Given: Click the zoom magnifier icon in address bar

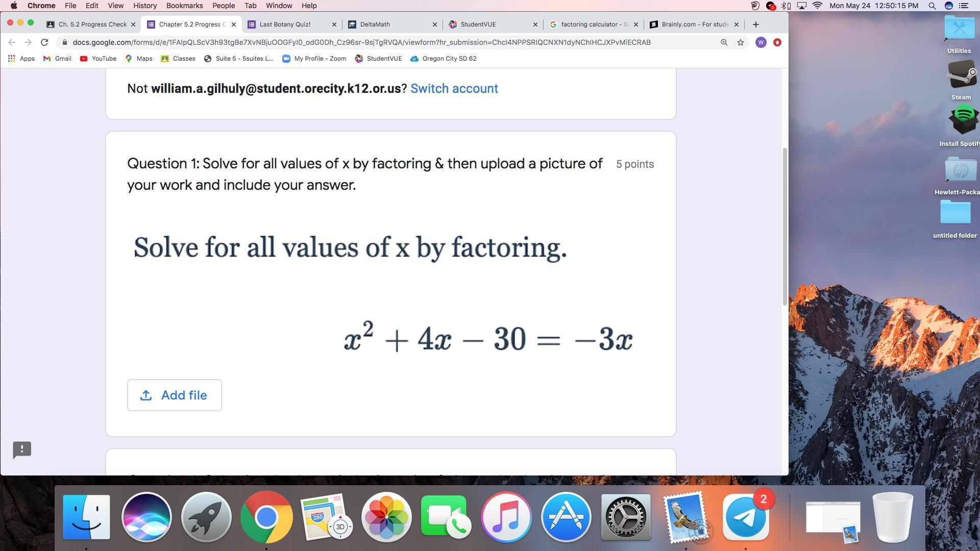Looking at the screenshot, I should point(724,42).
